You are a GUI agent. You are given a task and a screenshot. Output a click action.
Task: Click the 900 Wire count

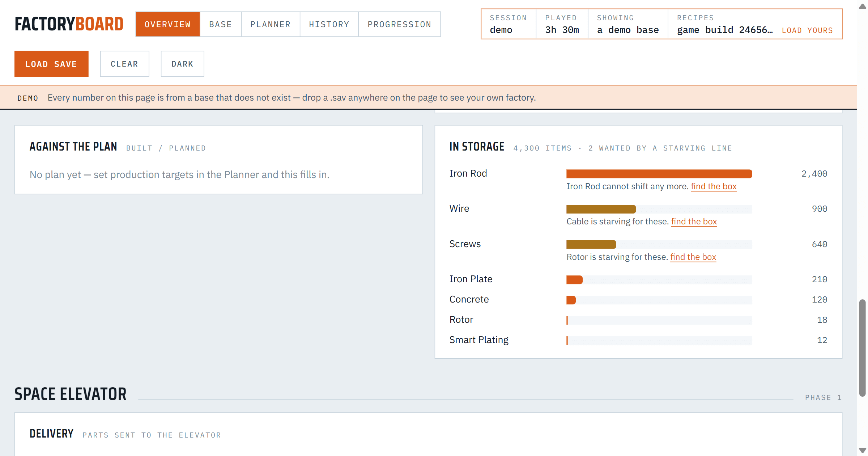click(x=820, y=209)
